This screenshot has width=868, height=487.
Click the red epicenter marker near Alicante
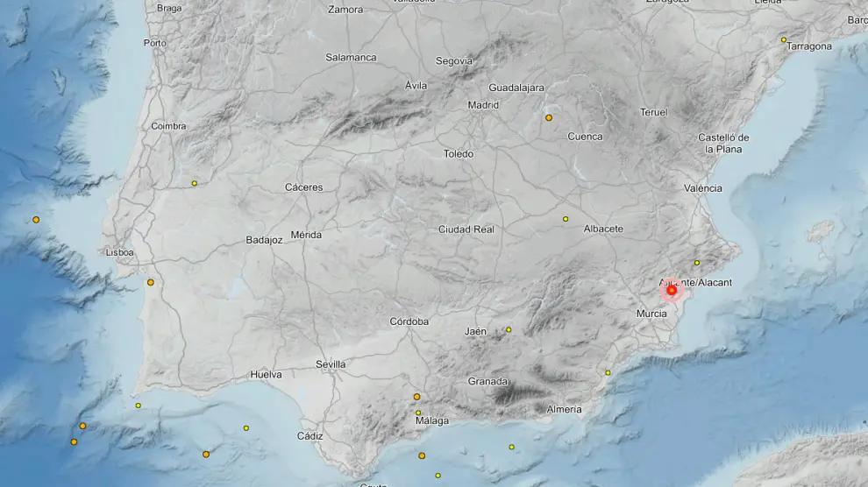[672, 290]
